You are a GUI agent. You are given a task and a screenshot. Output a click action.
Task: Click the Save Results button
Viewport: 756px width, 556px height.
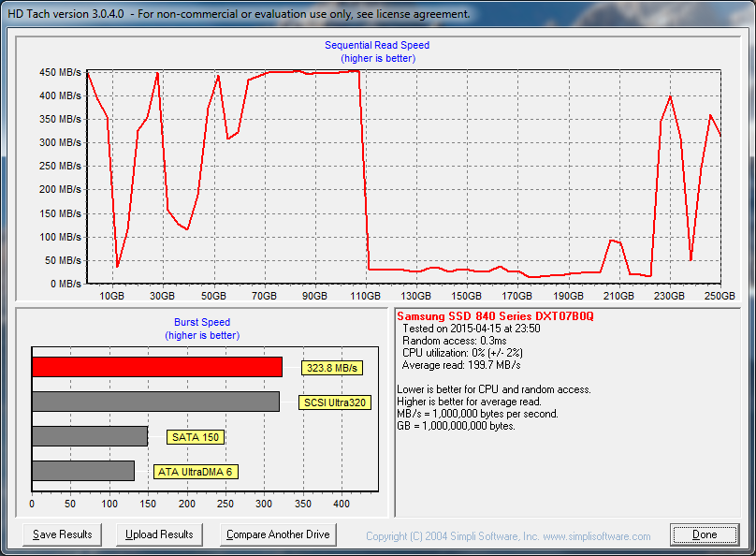pyautogui.click(x=62, y=534)
